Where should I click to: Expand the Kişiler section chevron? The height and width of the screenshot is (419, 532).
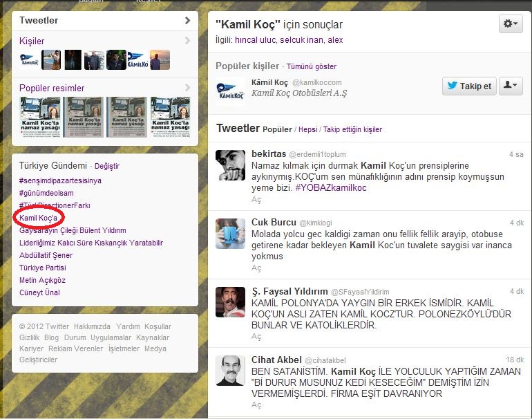[187, 41]
